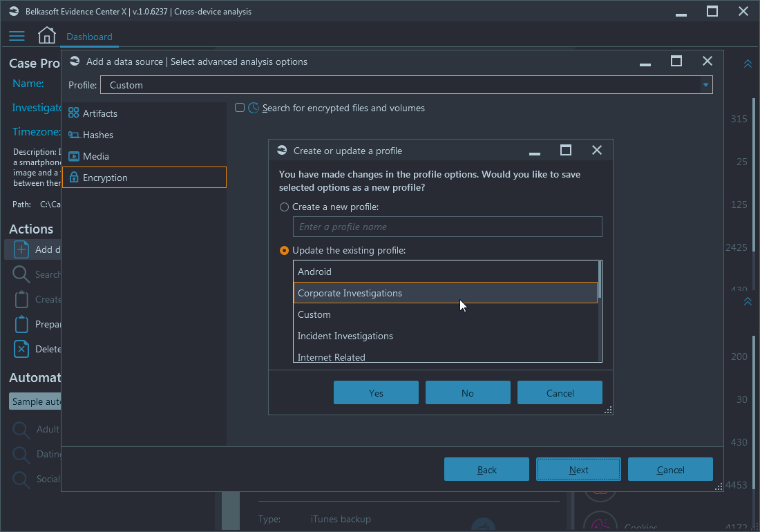
Task: Click the Artifacts grid icon
Action: coord(74,113)
